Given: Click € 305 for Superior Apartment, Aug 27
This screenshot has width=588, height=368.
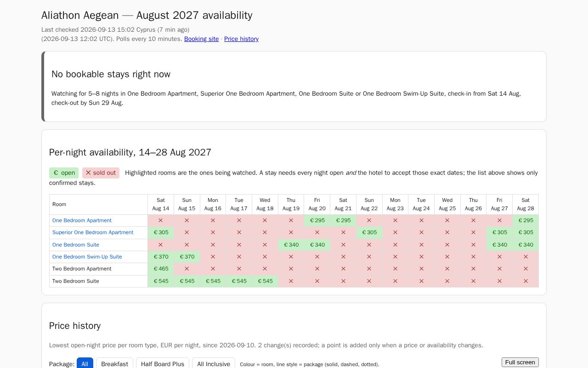Looking at the screenshot, I should [499, 232].
